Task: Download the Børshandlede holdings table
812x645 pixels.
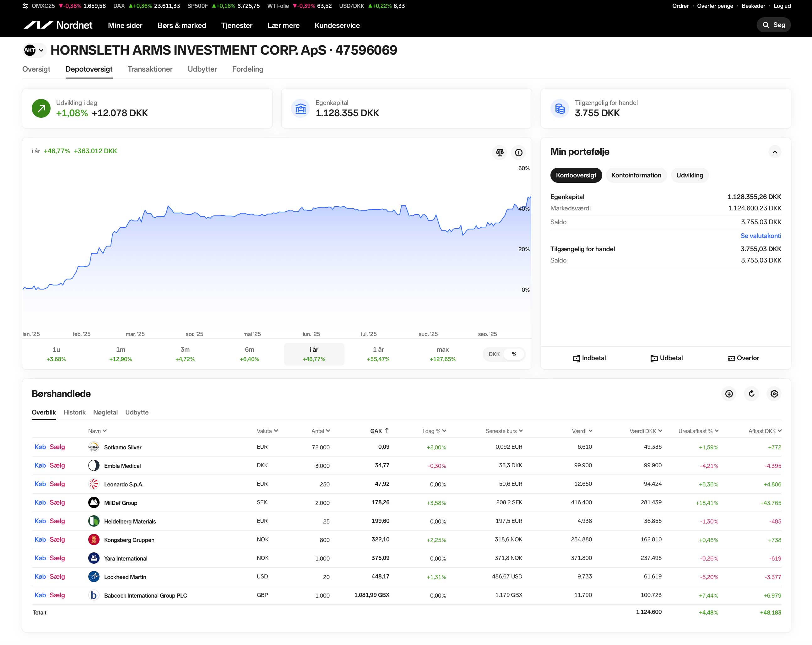Action: pos(729,394)
